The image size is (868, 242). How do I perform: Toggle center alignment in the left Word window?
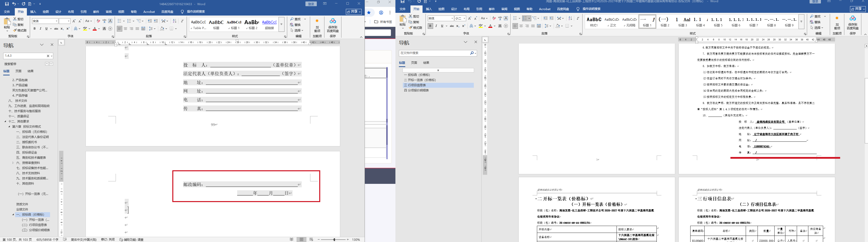tap(125, 29)
